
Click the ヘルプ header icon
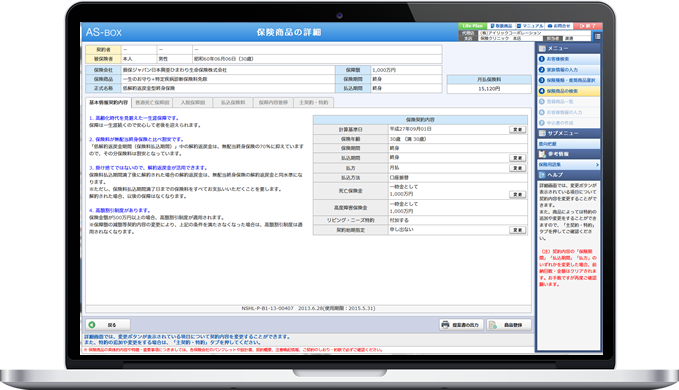(542, 175)
